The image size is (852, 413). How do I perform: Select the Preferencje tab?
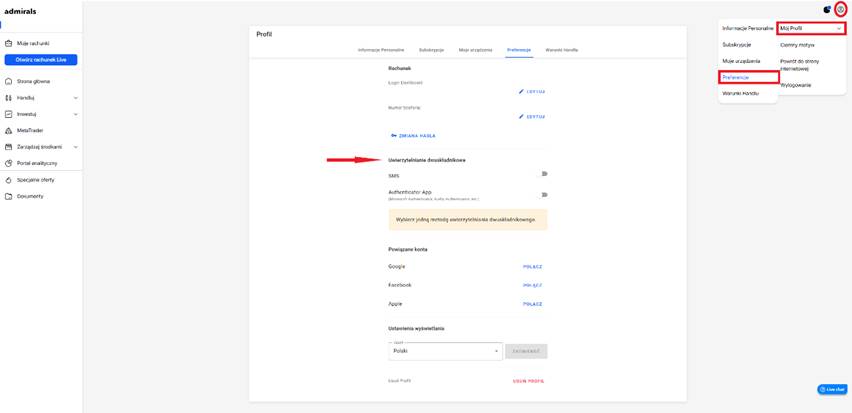[x=519, y=49]
